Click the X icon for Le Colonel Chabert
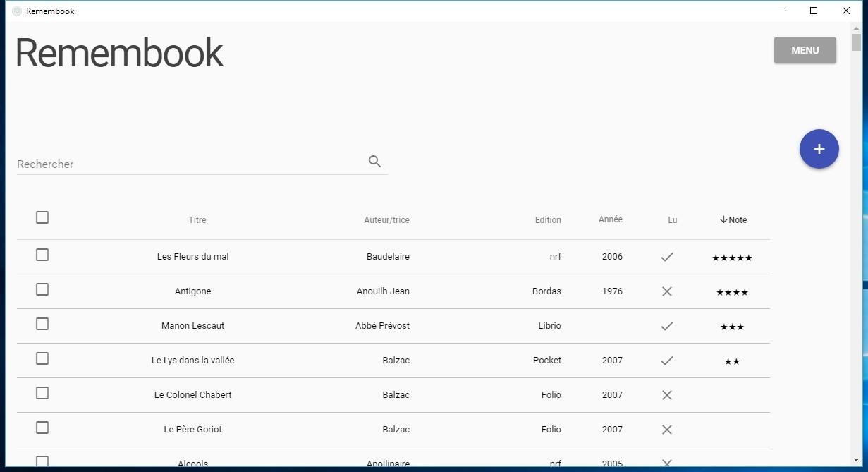Screen dimensions: 868x472 [666, 394]
